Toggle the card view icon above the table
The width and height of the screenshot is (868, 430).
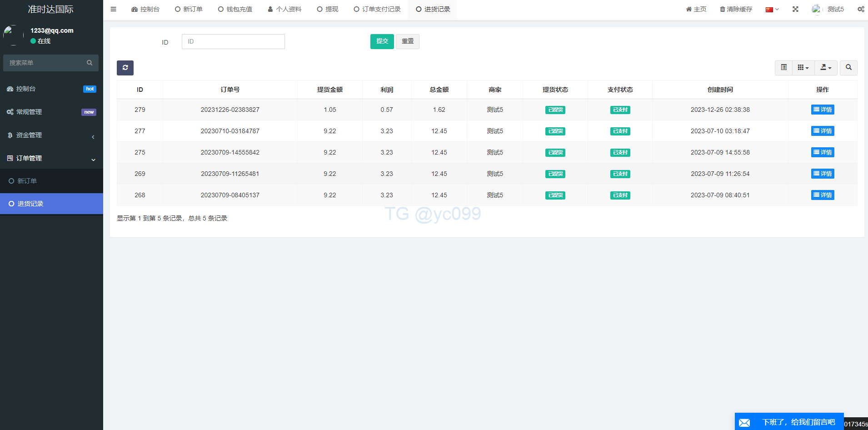tap(783, 68)
